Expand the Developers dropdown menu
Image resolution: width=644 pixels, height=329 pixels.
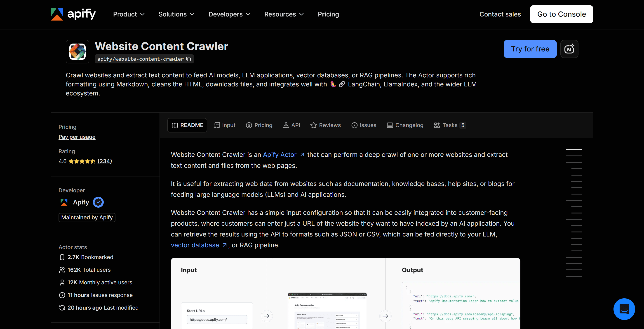click(x=229, y=14)
